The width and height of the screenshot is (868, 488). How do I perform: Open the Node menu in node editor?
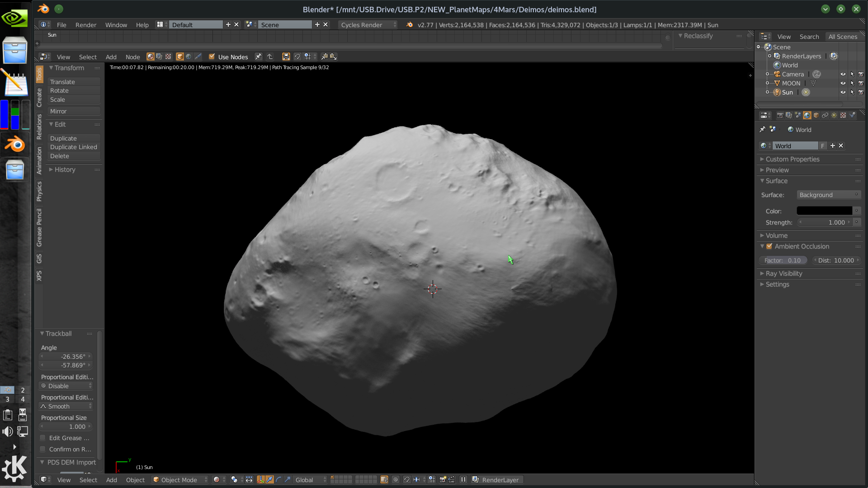[x=132, y=57]
